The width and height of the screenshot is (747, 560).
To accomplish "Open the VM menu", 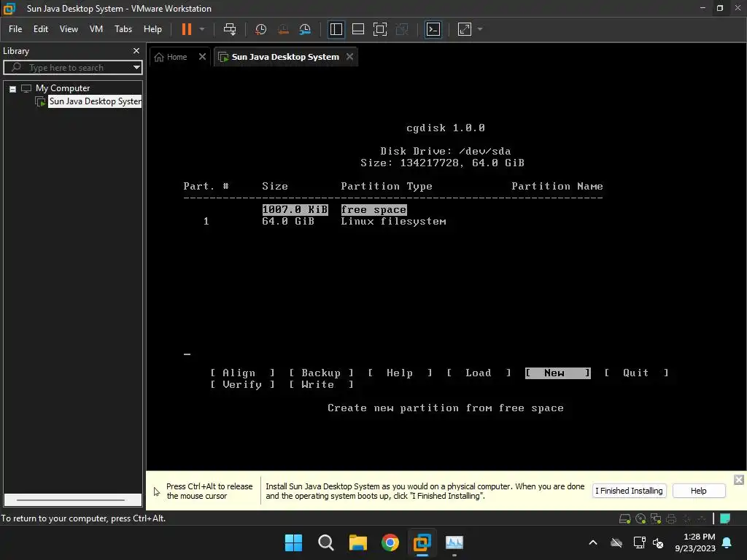I will 96,29.
